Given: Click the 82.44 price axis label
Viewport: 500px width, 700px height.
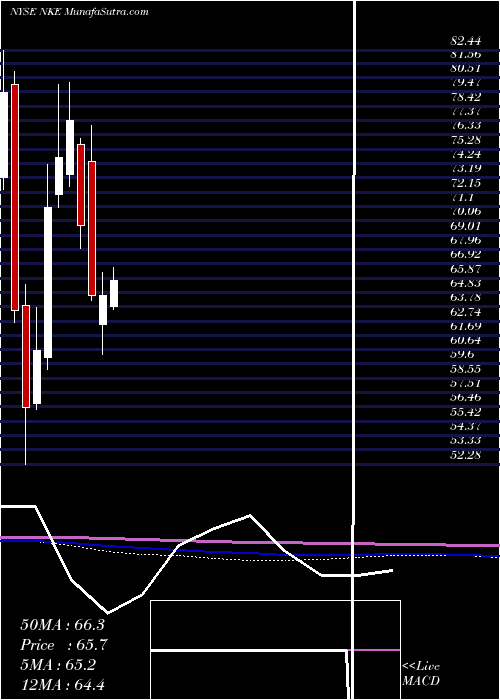Looking at the screenshot, I should 466,41.
